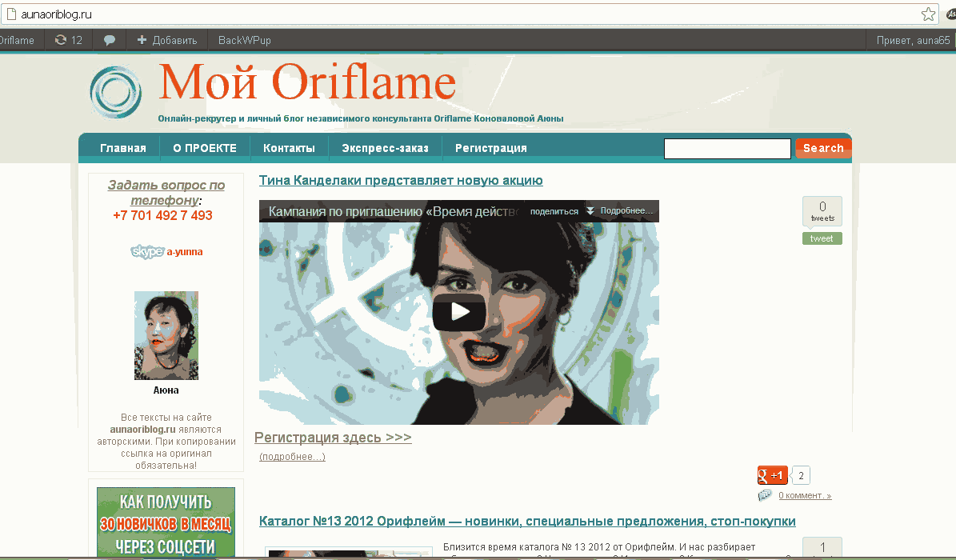Click the bookmark star in address bar
The image size is (956, 560).
928,14
